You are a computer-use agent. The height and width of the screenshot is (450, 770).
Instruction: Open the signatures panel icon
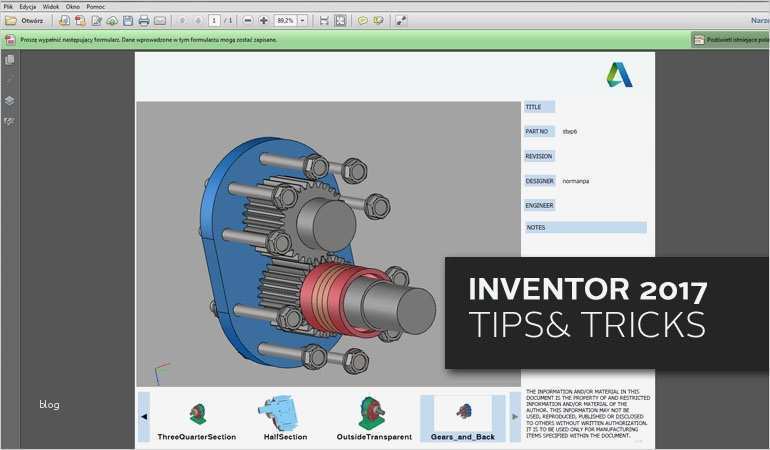coord(9,121)
